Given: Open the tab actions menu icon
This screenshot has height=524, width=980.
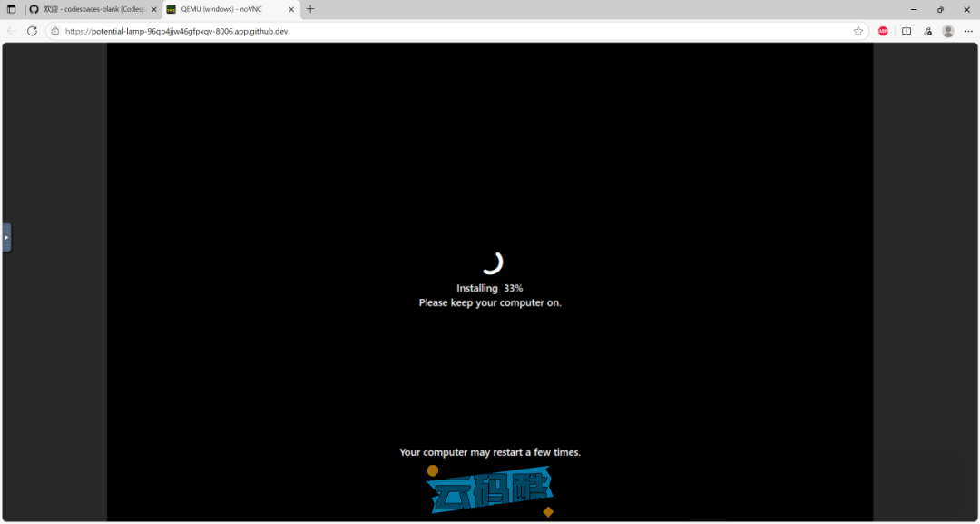Looking at the screenshot, I should [12, 9].
